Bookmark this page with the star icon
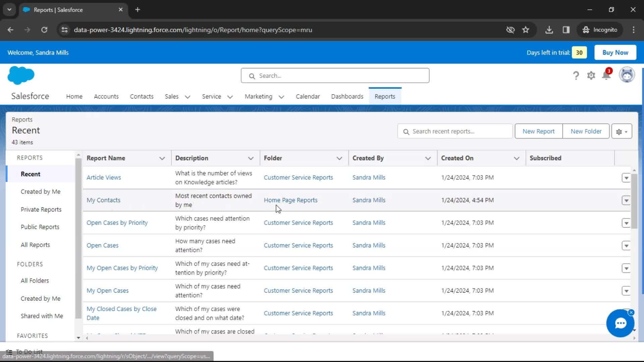Image resolution: width=644 pixels, height=362 pixels. 526,30
